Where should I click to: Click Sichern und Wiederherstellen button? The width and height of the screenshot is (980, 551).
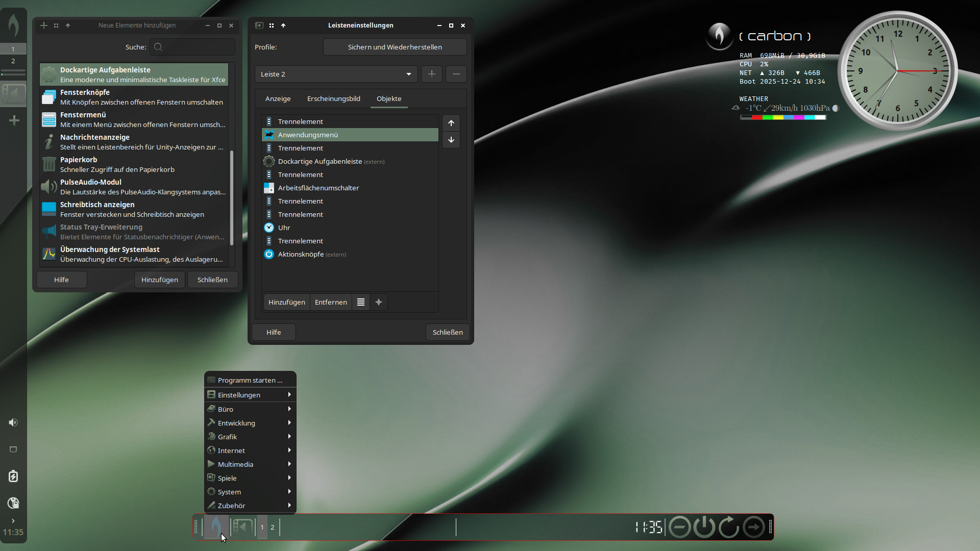click(x=395, y=47)
